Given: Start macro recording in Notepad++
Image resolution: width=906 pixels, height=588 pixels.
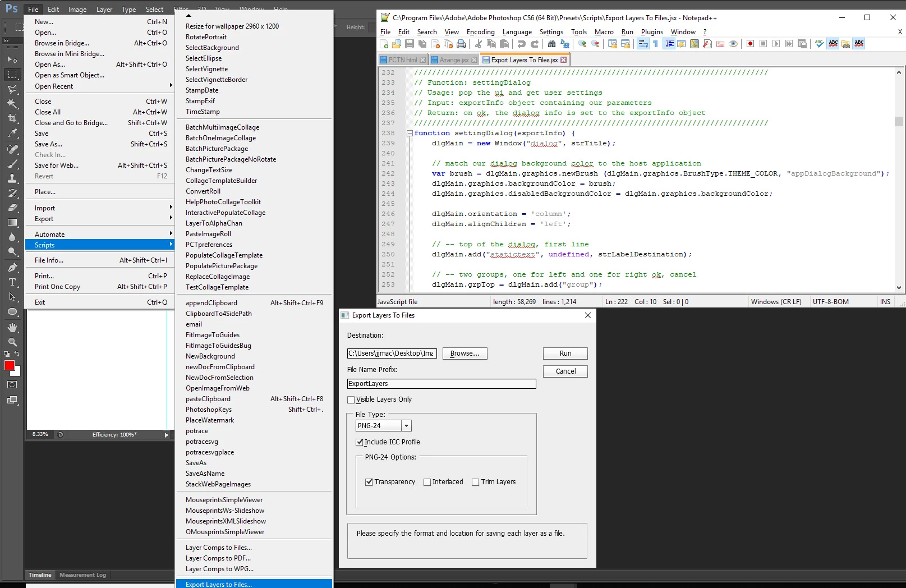Looking at the screenshot, I should (x=750, y=44).
